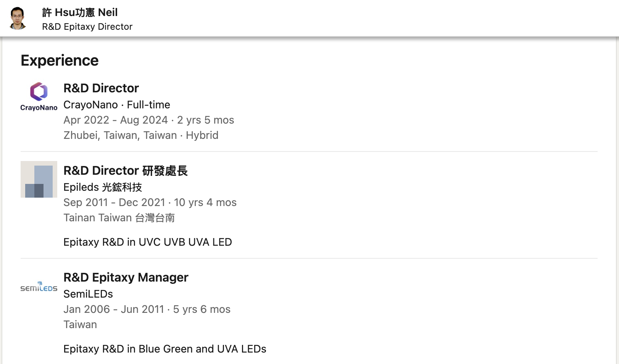Open the profile name 許 Hsu功憲 Neil
The image size is (619, 364).
pos(80,12)
